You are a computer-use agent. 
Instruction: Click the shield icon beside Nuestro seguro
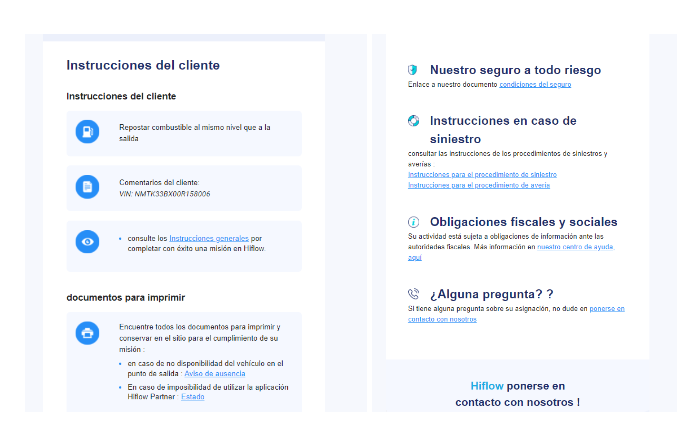tap(413, 70)
